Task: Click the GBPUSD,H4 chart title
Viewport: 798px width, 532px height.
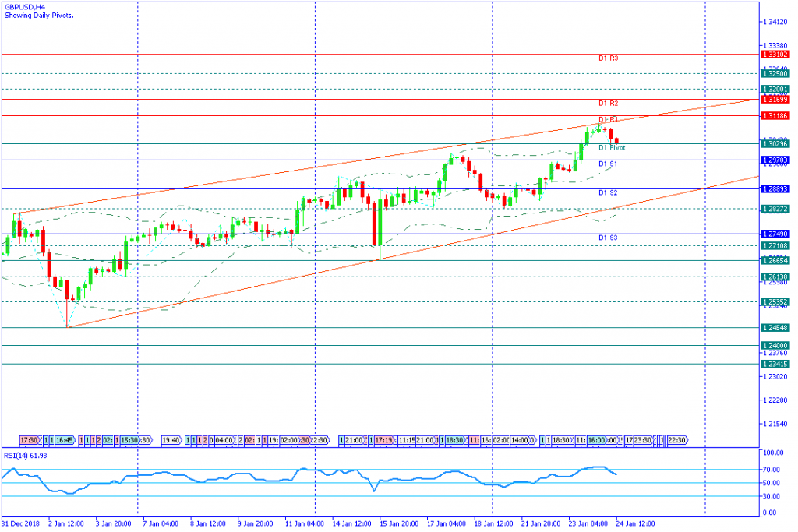Action: [x=24, y=8]
